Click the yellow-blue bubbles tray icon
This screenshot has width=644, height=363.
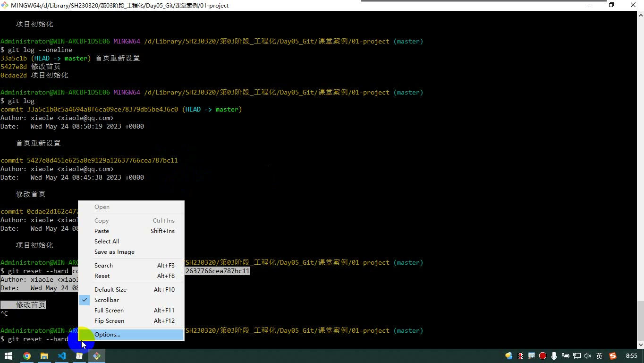click(x=509, y=356)
